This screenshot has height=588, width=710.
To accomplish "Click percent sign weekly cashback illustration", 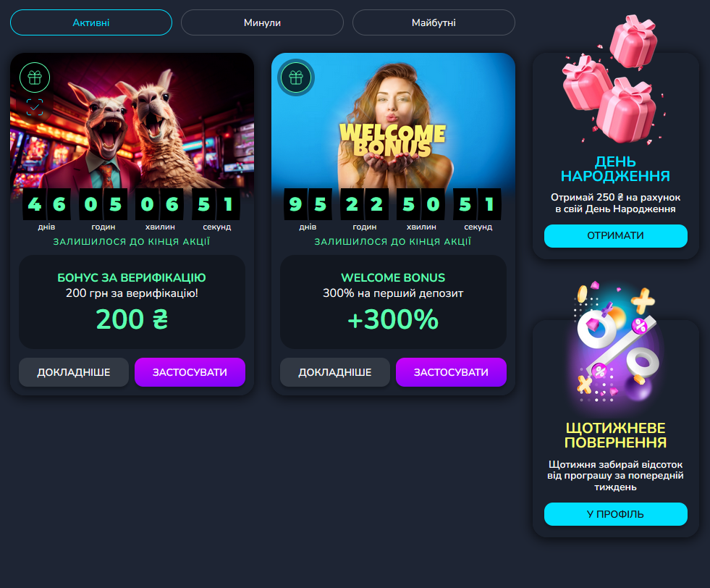I will [615, 343].
